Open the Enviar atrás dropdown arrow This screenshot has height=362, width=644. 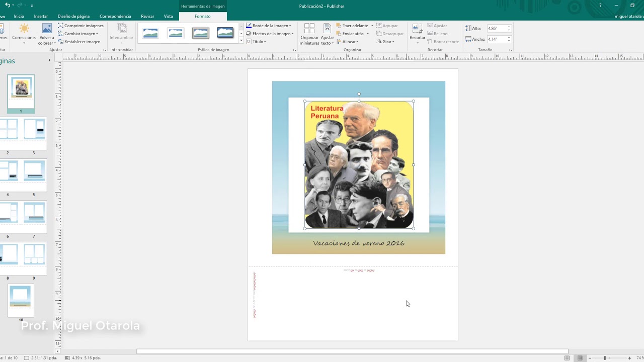(368, 34)
